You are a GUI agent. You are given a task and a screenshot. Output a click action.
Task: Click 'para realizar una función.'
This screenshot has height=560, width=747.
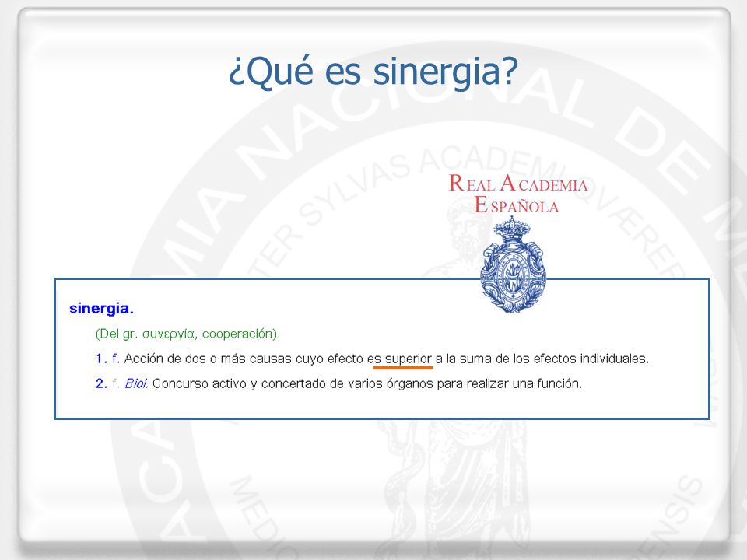tap(509, 383)
